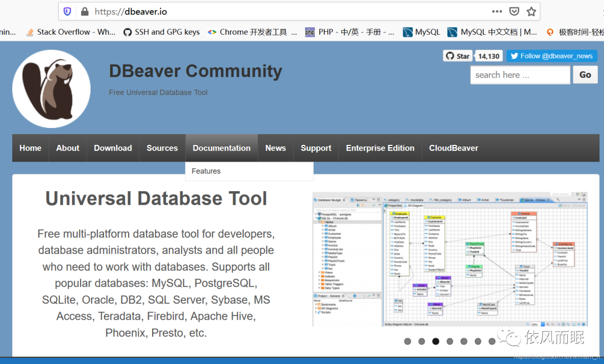The image size is (604, 364).
Task: Focus the 'search here ...' field
Action: [x=520, y=75]
